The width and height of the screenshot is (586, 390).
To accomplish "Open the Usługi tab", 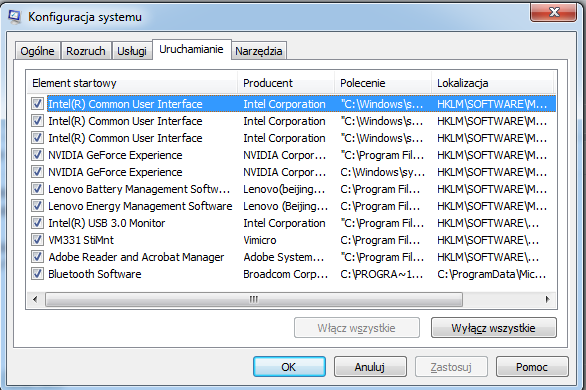I will (132, 51).
